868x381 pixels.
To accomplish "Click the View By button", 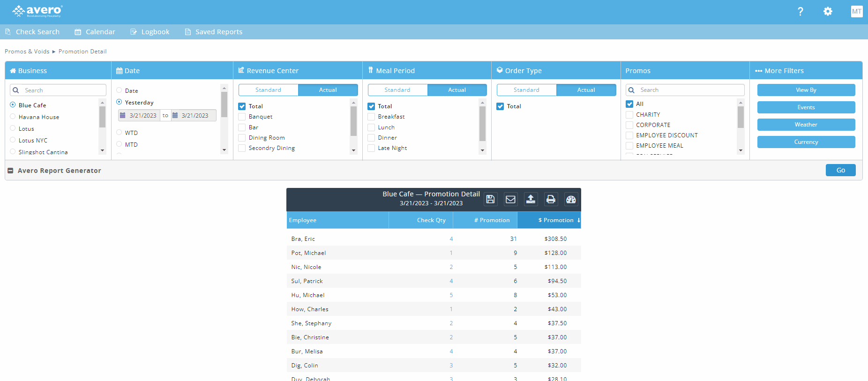I will (806, 90).
